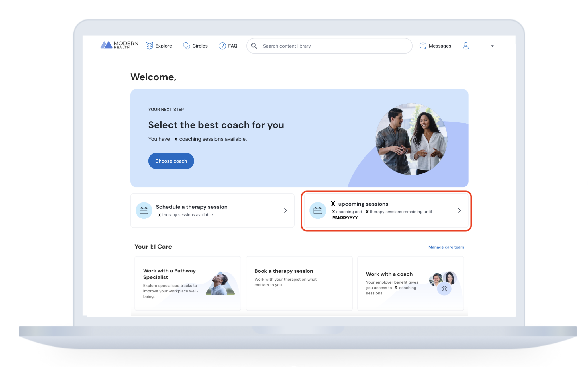This screenshot has width=588, height=367.
Task: Click coach avatars on Work with a coach
Action: coord(443,283)
